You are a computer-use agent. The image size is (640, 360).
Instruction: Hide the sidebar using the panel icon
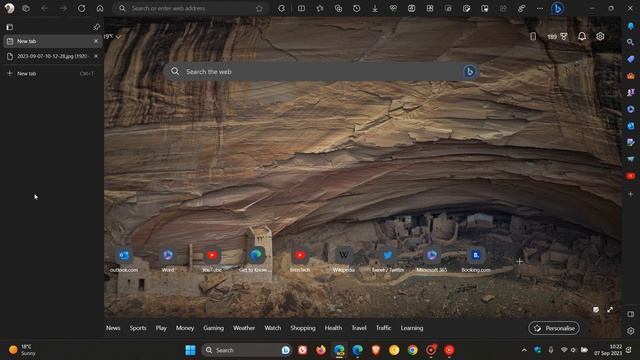click(631, 314)
